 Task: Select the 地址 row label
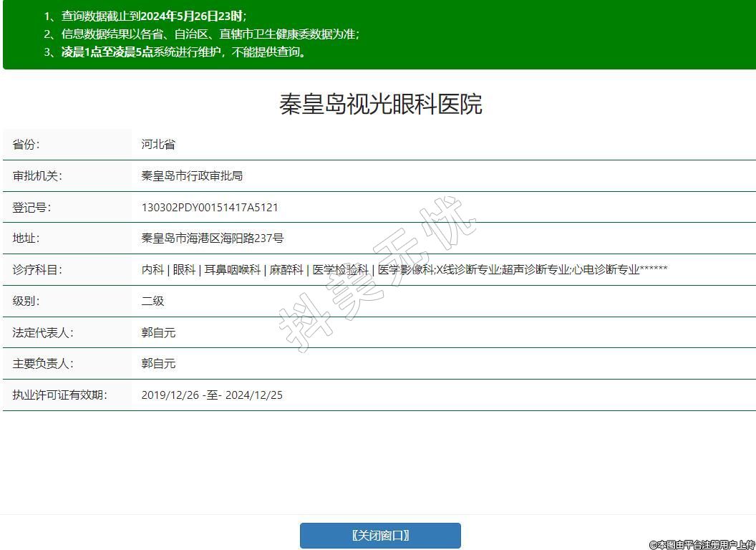click(26, 238)
